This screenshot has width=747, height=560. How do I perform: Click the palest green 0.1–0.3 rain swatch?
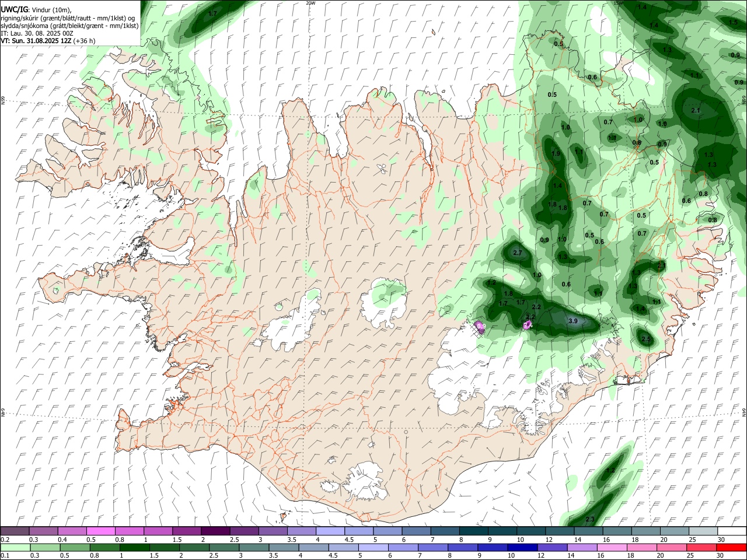[x=15, y=548]
